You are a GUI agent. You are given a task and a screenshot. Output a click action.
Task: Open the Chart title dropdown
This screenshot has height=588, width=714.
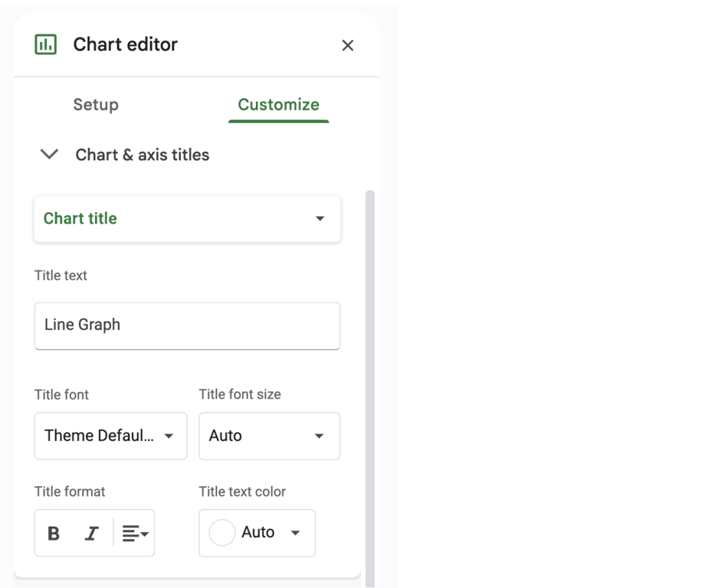pyautogui.click(x=187, y=219)
